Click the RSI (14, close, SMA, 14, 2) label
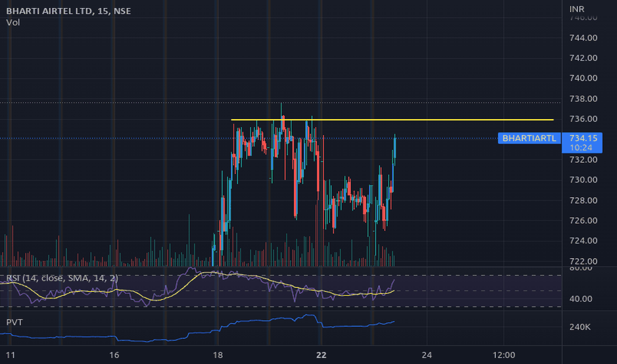Image resolution: width=617 pixels, height=364 pixels. tap(62, 278)
